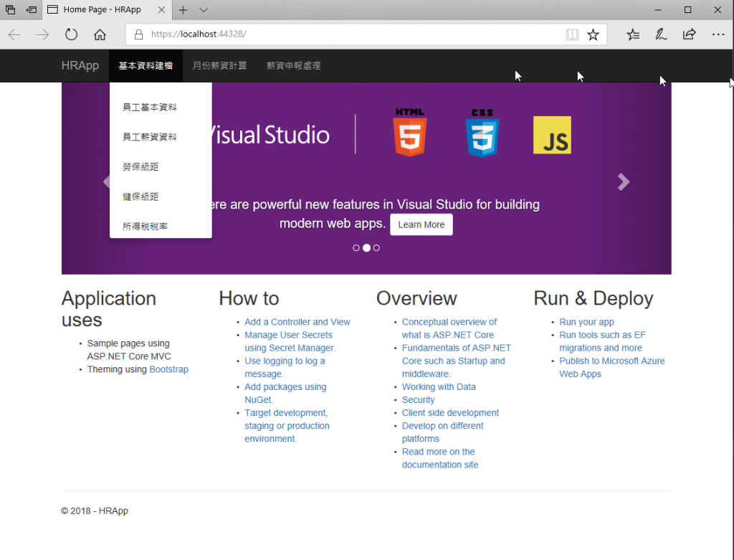This screenshot has width=734, height=560.
Task: Open browser settings ellipsis menu
Action: tap(718, 34)
